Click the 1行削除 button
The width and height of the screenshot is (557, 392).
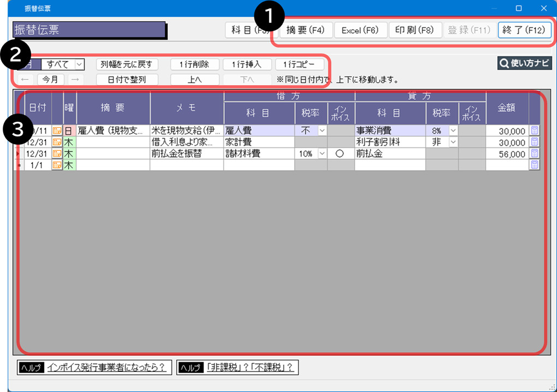click(194, 64)
